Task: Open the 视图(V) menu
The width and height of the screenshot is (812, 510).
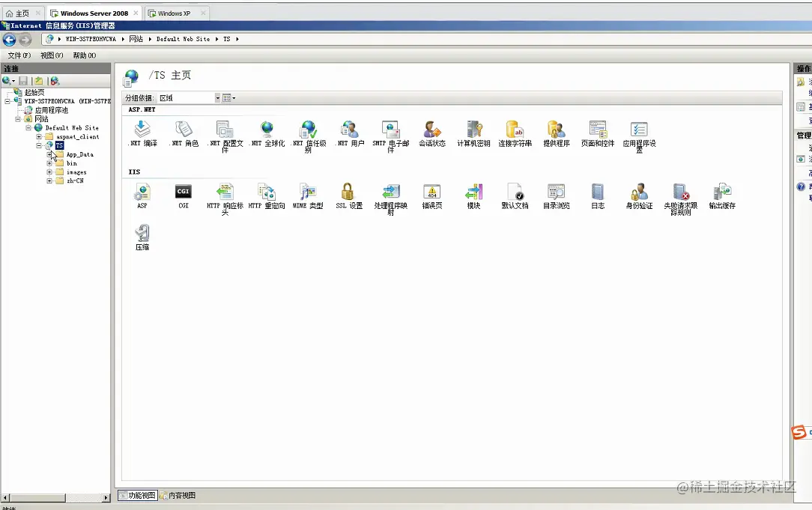Action: (52, 55)
